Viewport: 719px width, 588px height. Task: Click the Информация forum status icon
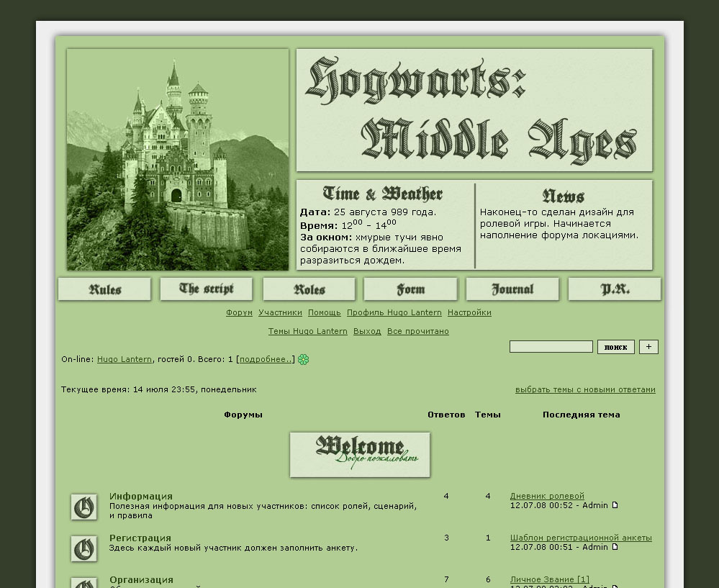[84, 507]
